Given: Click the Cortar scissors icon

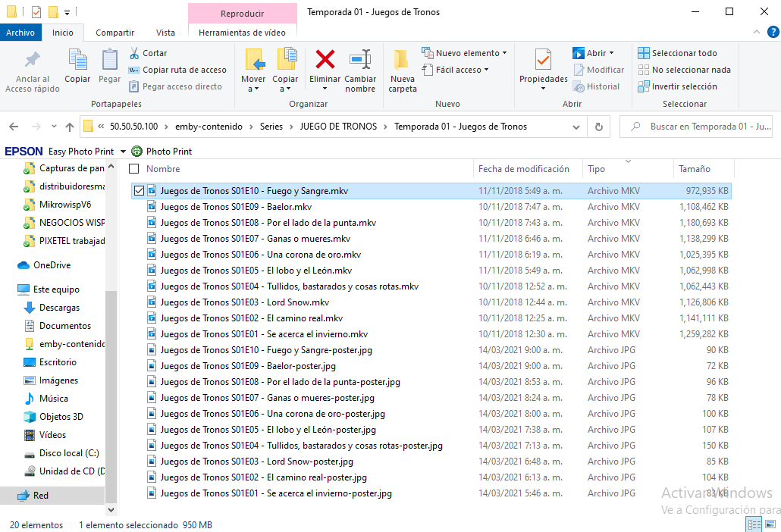Looking at the screenshot, I should [134, 53].
